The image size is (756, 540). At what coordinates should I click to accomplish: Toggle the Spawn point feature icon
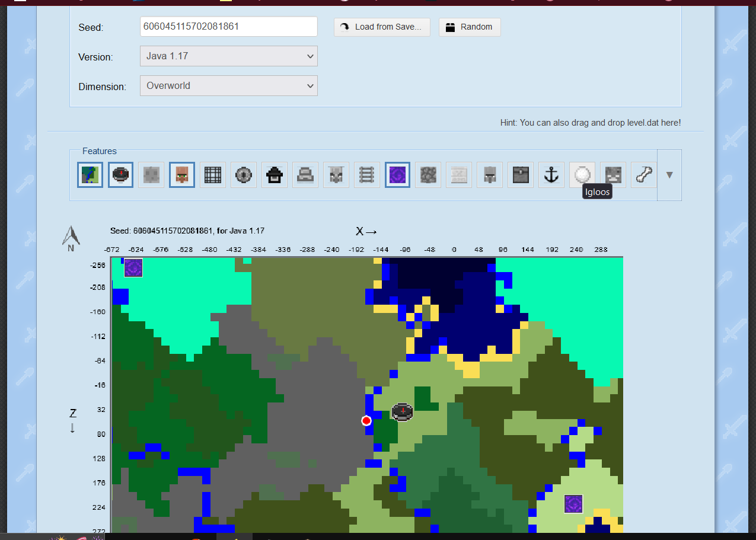pyautogui.click(x=121, y=175)
